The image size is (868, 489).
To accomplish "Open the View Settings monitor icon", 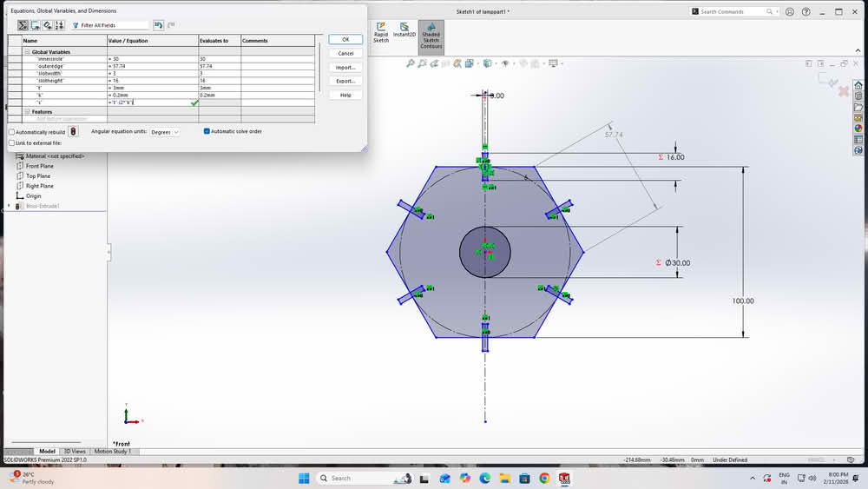I will click(553, 63).
